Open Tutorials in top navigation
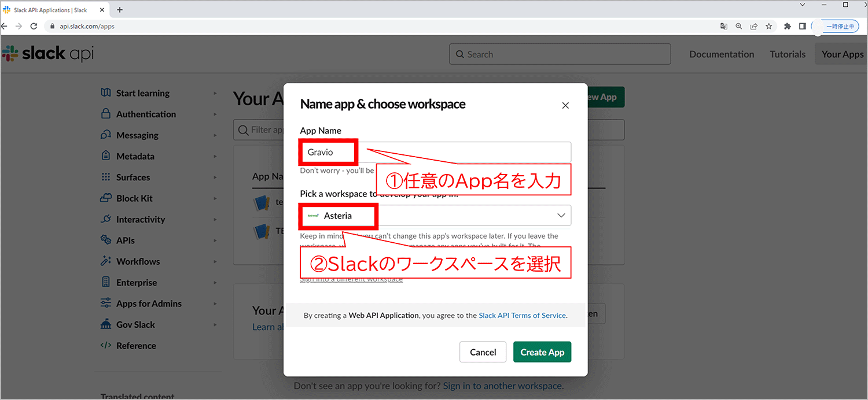Image resolution: width=868 pixels, height=400 pixels. click(x=788, y=54)
